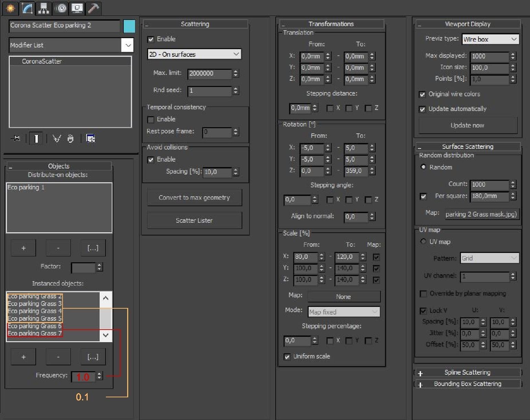Open the Scatter Lister
The image size is (530, 420).
(x=195, y=221)
